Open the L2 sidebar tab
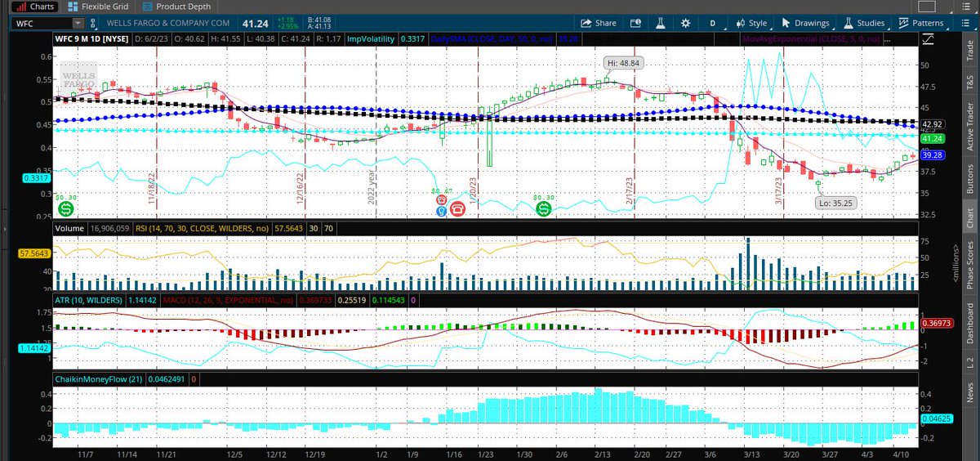 (x=971, y=360)
